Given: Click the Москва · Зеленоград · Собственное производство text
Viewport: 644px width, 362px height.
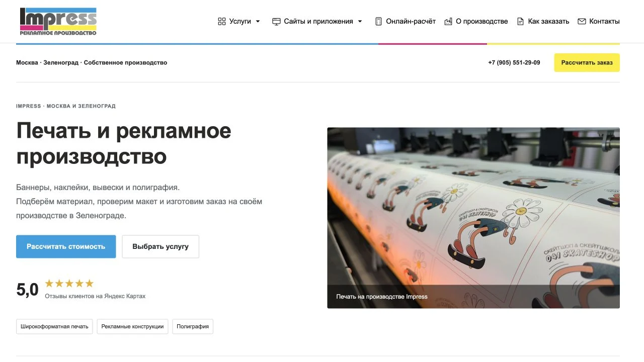Looking at the screenshot, I should coord(92,63).
